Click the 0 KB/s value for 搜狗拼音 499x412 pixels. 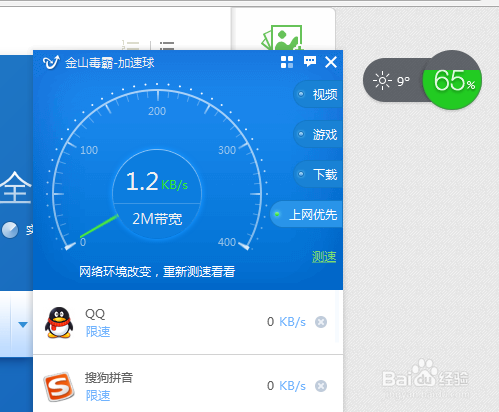[x=286, y=386]
